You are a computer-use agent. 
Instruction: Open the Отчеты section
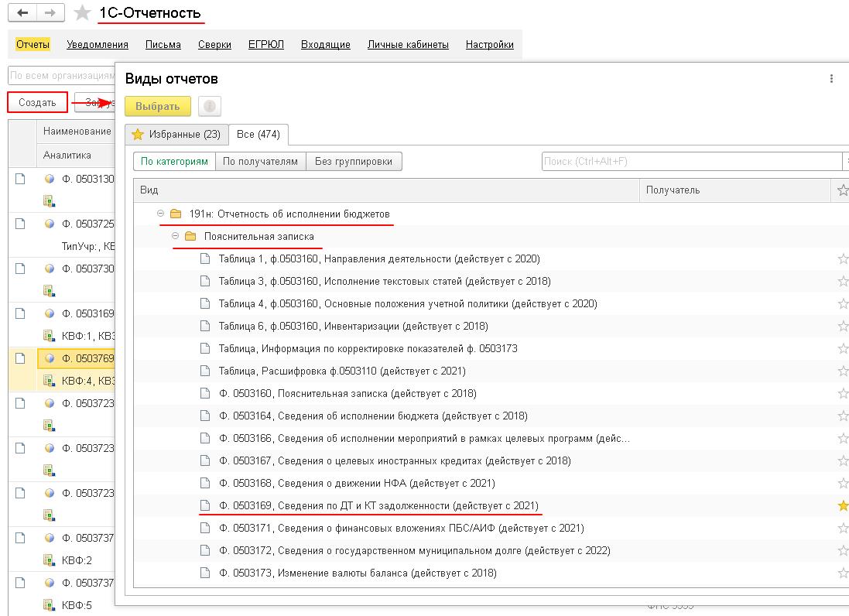click(33, 44)
